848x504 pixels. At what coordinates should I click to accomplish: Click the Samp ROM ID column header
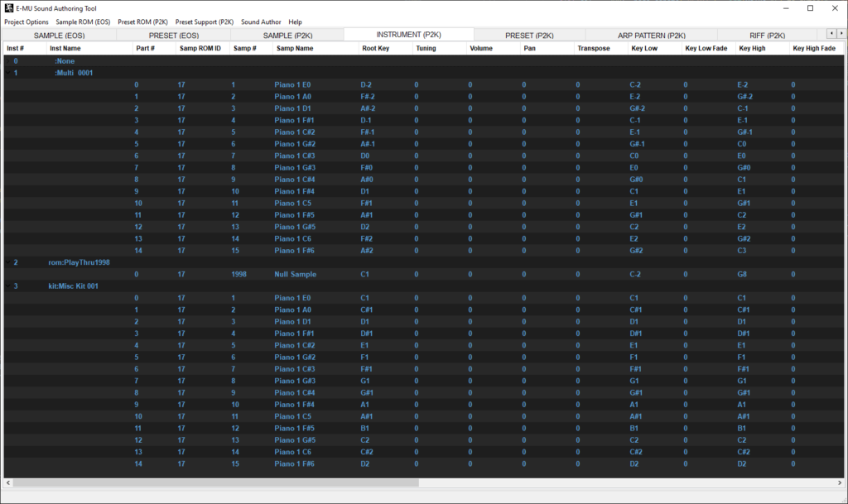point(203,48)
